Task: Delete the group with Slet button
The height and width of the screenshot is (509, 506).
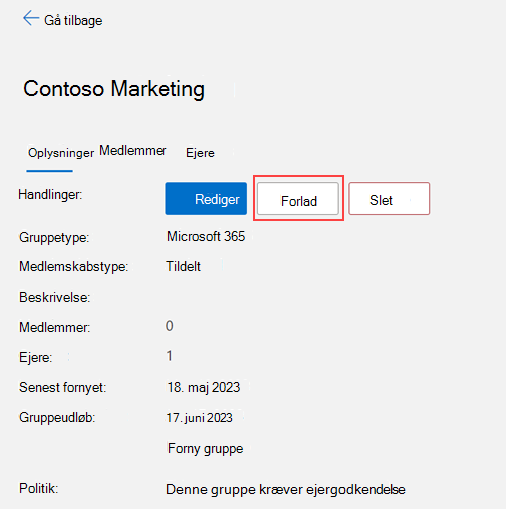Action: [x=389, y=199]
